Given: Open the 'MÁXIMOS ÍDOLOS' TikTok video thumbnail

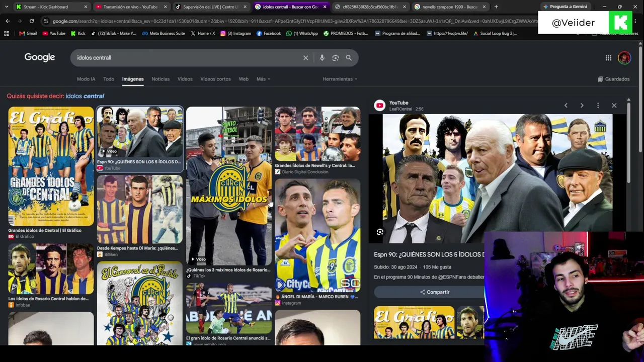Looking at the screenshot, I should click(x=229, y=186).
